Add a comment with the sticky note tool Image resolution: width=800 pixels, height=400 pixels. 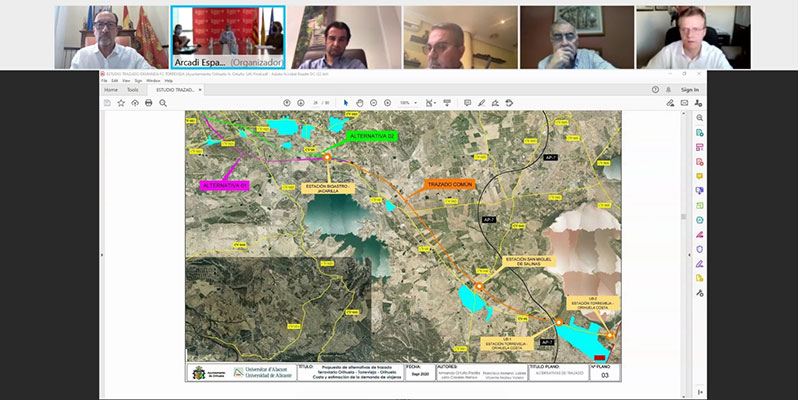467,102
